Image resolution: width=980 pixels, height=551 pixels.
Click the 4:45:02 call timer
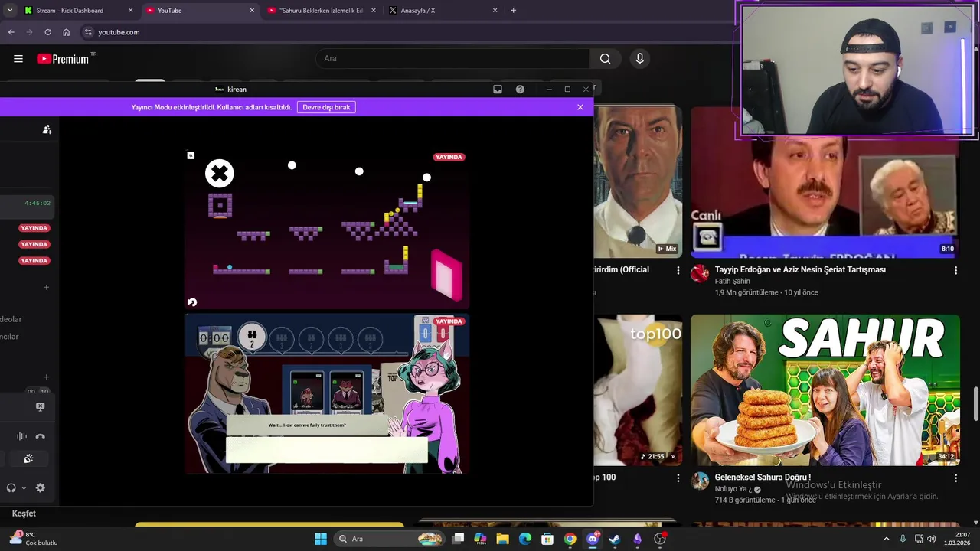tap(37, 204)
